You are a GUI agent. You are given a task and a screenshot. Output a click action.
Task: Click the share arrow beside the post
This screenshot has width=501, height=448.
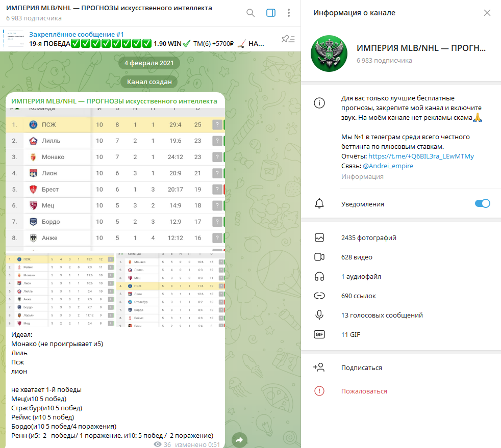point(239,440)
